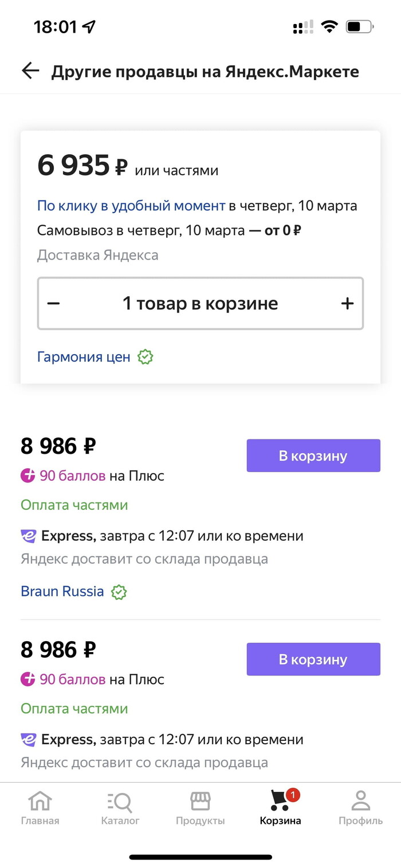Tap the back arrow icon
Screen dimensions: 401x868
tap(30, 71)
